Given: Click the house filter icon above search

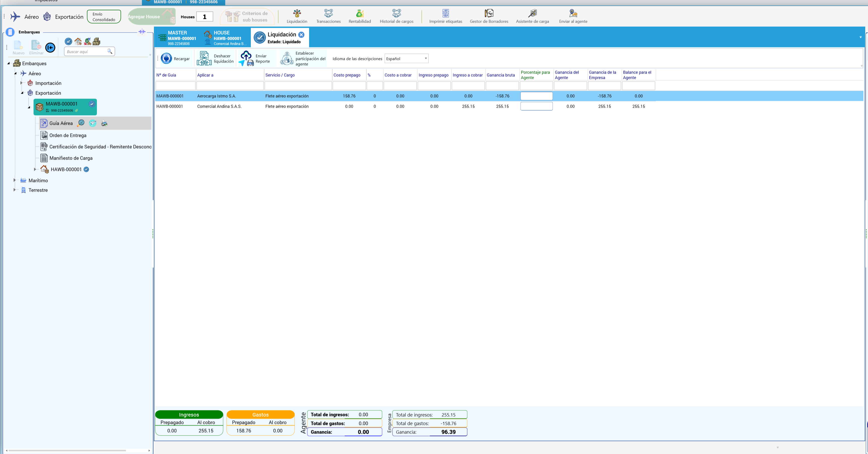Looking at the screenshot, I should (x=78, y=41).
